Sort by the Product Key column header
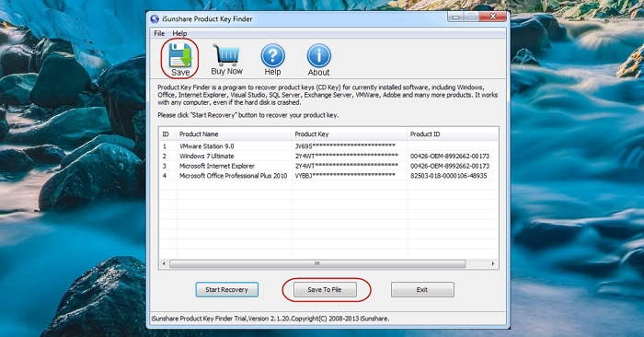Screen dimensions: 644x337 350,134
